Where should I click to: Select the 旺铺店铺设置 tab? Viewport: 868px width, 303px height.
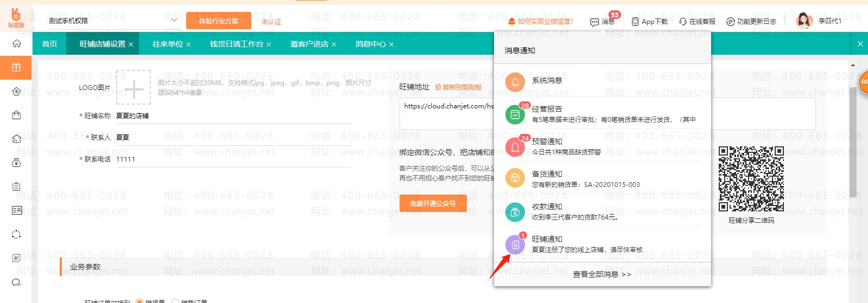(x=103, y=44)
